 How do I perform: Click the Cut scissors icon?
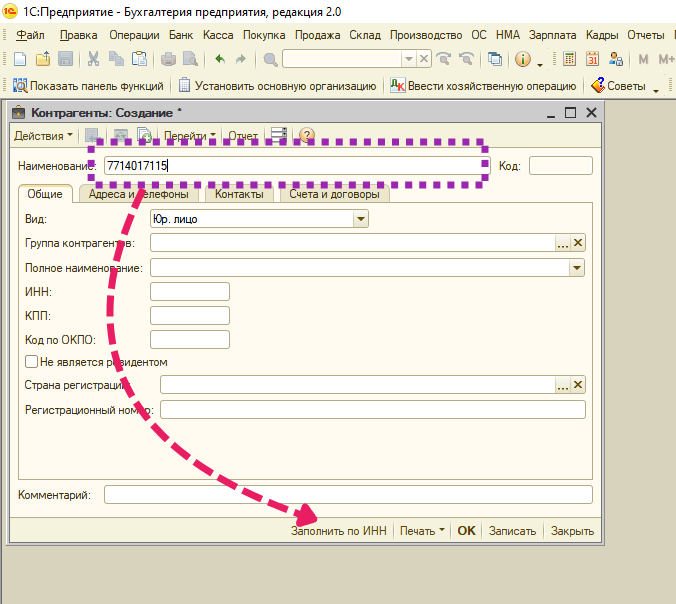[x=93, y=59]
